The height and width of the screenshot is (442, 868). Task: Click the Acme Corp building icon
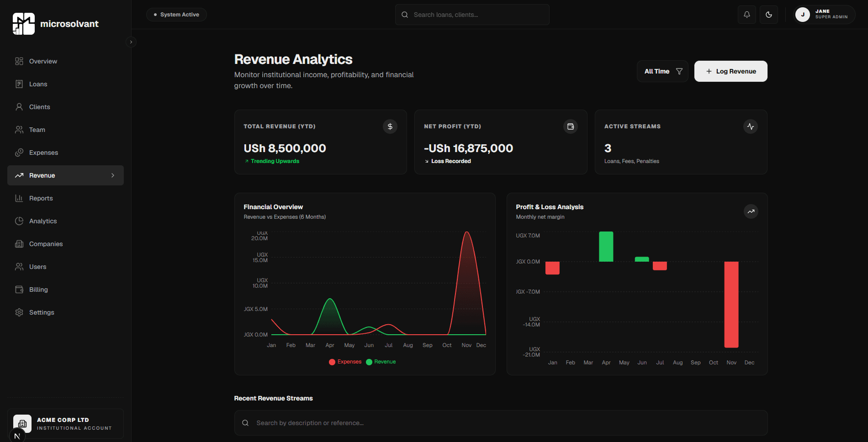click(22, 424)
